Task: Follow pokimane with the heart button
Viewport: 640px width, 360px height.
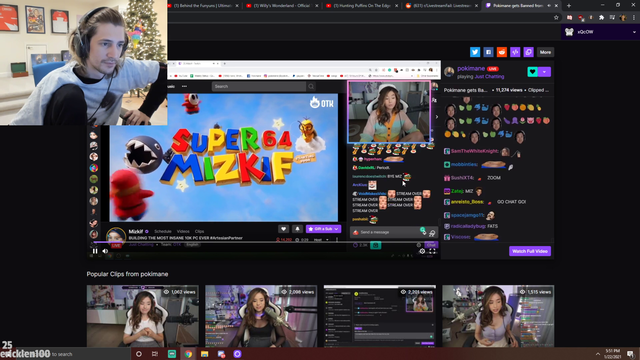Action: click(532, 72)
